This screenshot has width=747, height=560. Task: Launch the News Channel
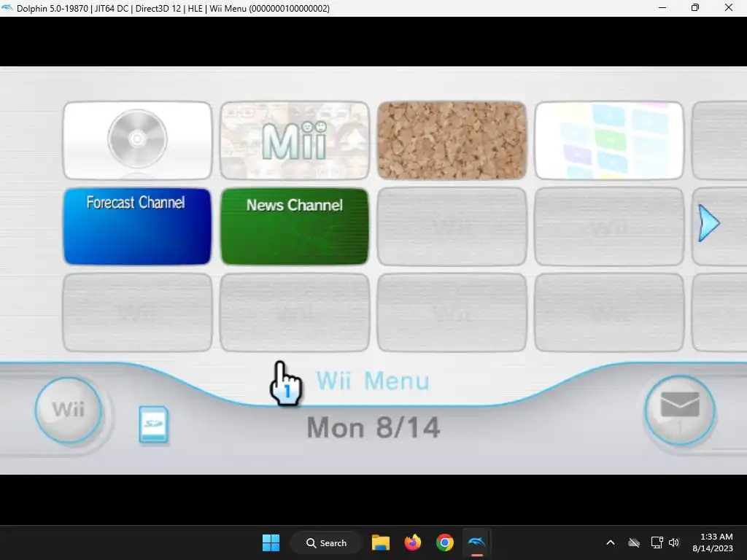point(295,226)
